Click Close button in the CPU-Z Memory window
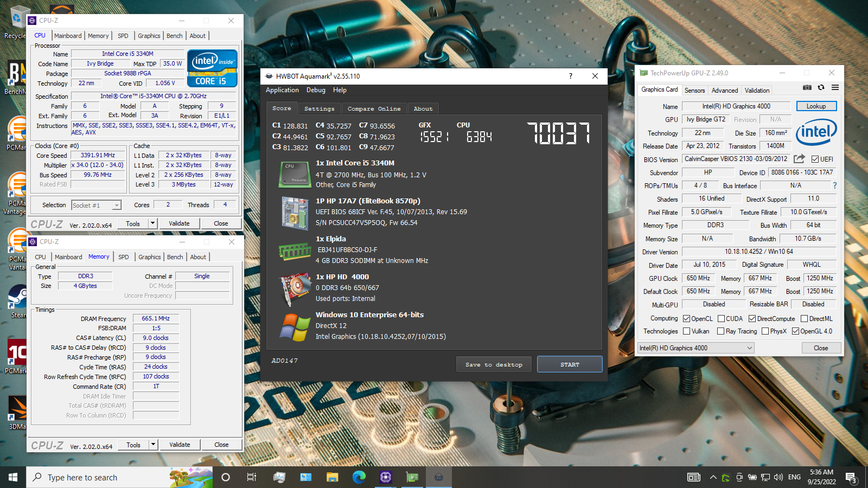 click(x=221, y=445)
